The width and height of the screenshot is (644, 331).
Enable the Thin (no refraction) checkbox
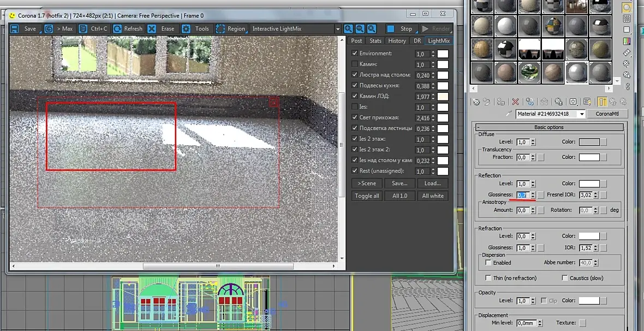pyautogui.click(x=488, y=278)
